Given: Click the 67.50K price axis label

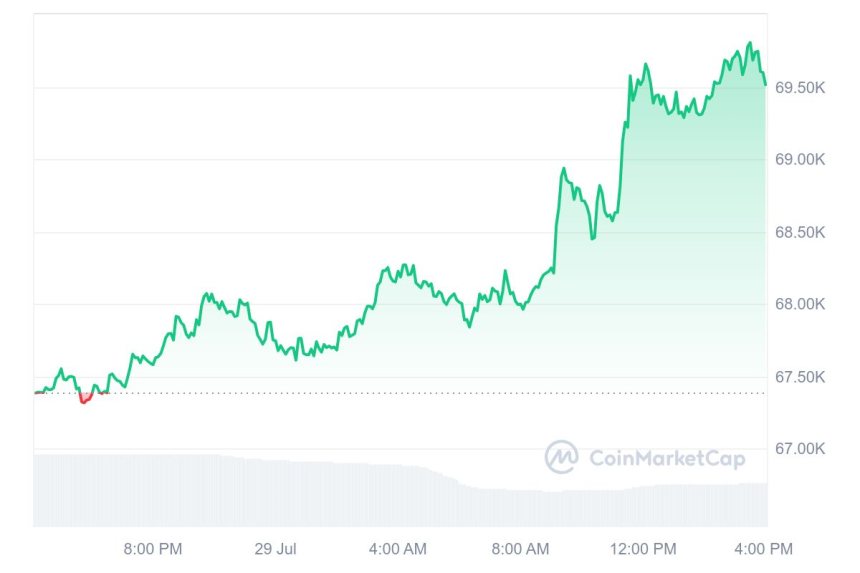Looking at the screenshot, I should [800, 377].
